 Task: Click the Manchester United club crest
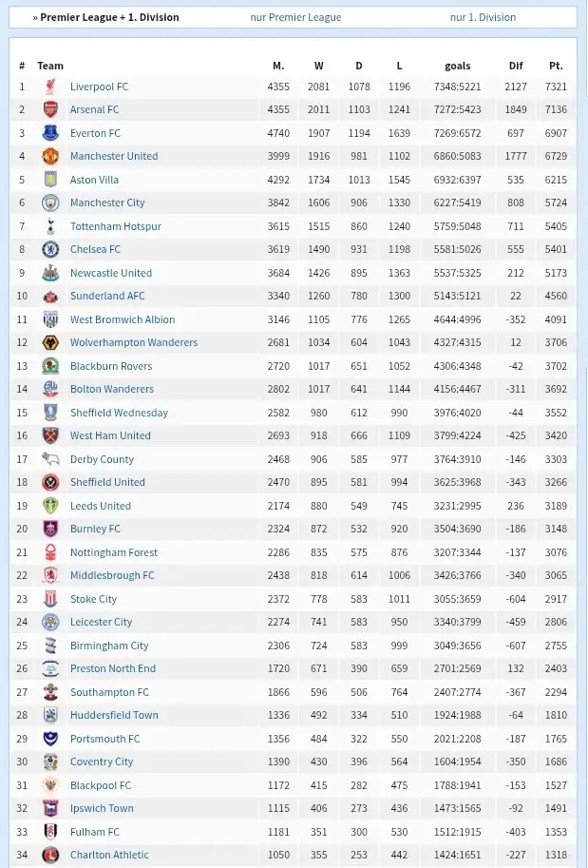[50, 157]
